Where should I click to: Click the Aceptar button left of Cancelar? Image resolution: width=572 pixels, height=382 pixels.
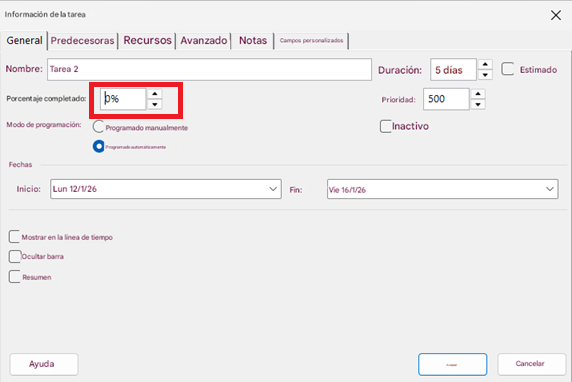[452, 364]
